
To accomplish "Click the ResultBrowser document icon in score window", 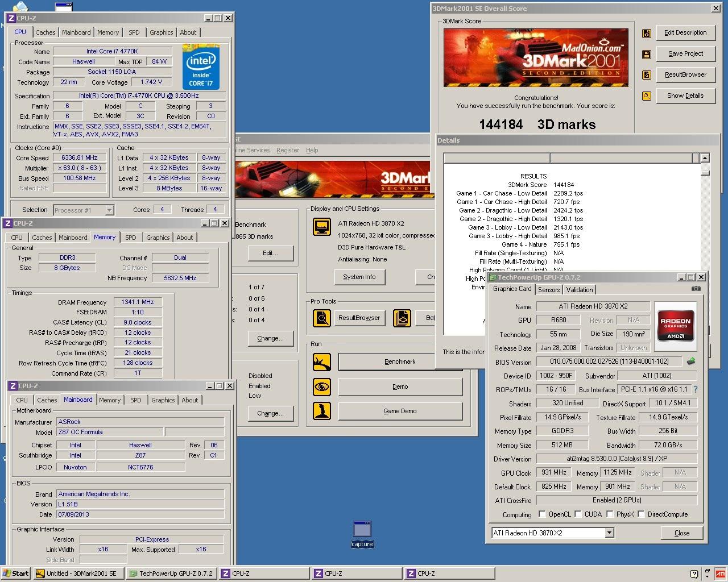I will tap(647, 75).
